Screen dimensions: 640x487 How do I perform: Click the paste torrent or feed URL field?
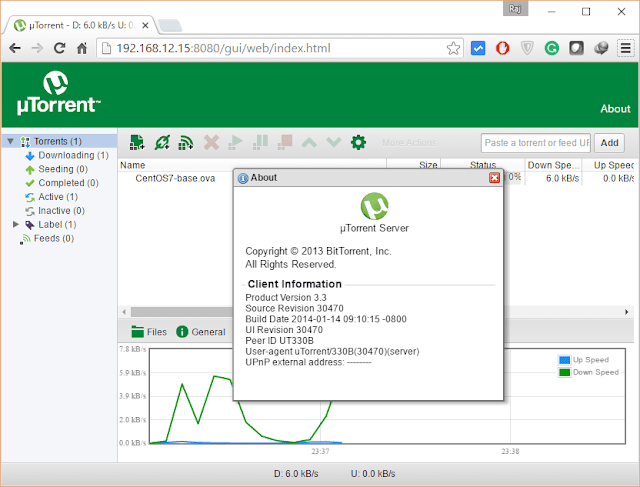click(536, 143)
